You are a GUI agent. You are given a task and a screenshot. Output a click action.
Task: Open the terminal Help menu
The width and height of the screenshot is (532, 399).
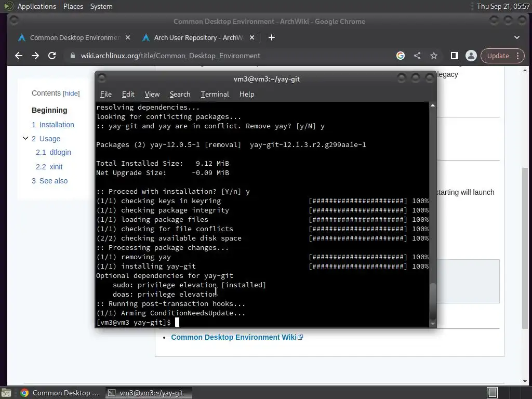click(x=247, y=95)
